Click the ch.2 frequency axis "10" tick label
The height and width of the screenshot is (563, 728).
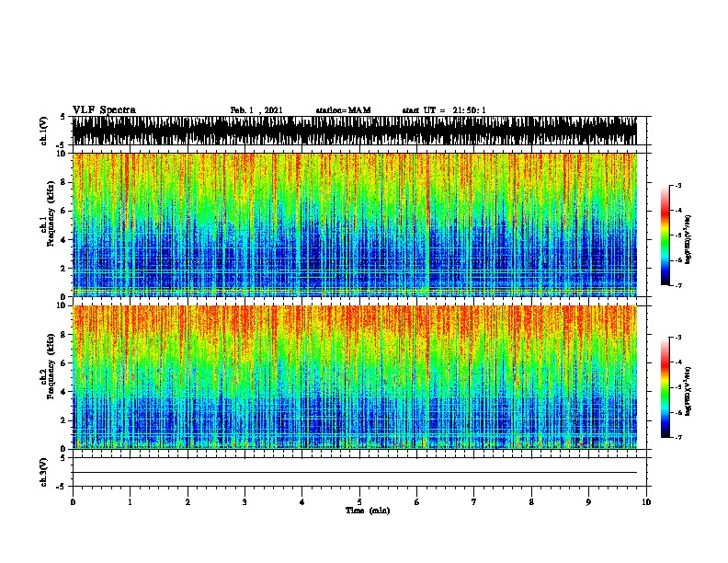61,305
